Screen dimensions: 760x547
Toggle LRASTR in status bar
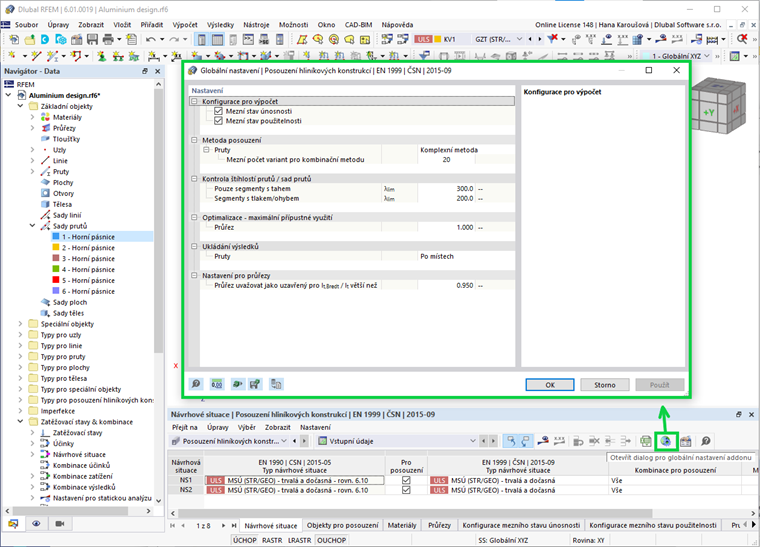pyautogui.click(x=300, y=540)
